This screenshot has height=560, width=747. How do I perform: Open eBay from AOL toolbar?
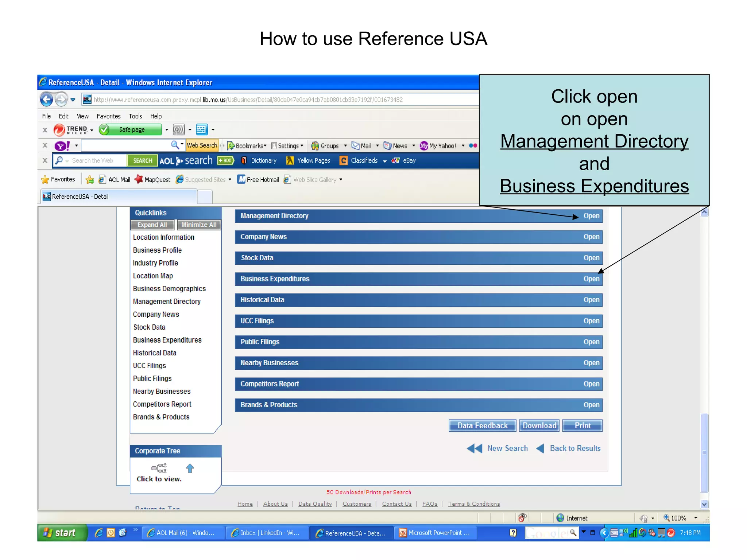[404, 160]
